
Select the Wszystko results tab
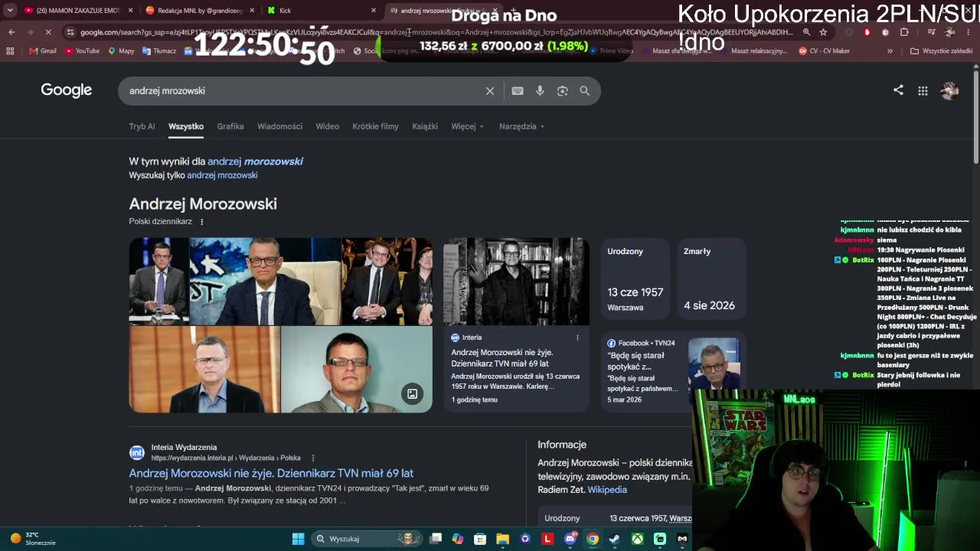[186, 126]
